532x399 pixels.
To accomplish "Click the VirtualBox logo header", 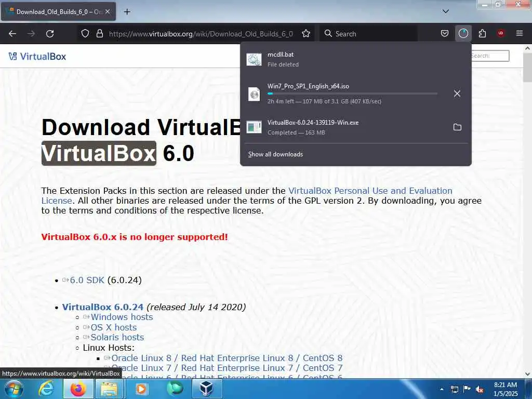I will point(37,56).
